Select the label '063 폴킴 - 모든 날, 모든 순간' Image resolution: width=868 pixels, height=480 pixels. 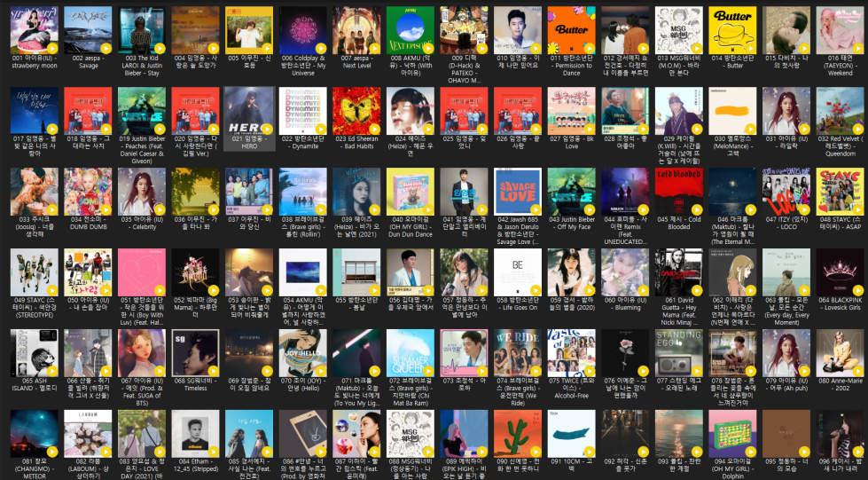(x=786, y=311)
